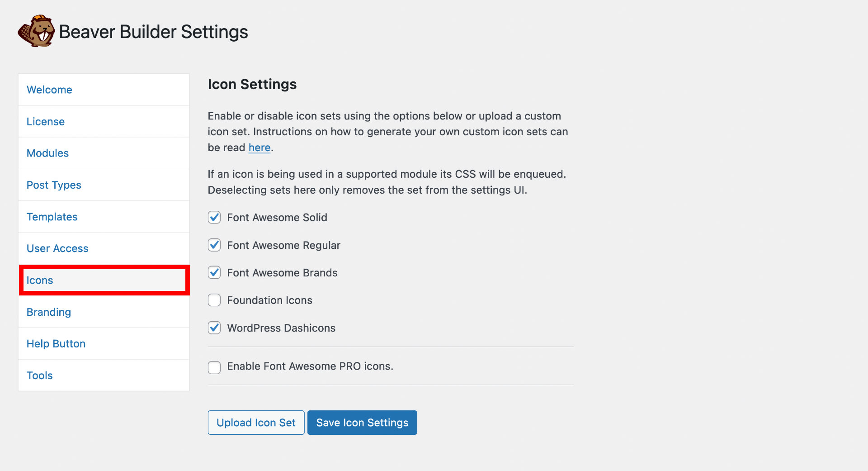The width and height of the screenshot is (868, 471).
Task: Open the User Access section
Action: 57,248
